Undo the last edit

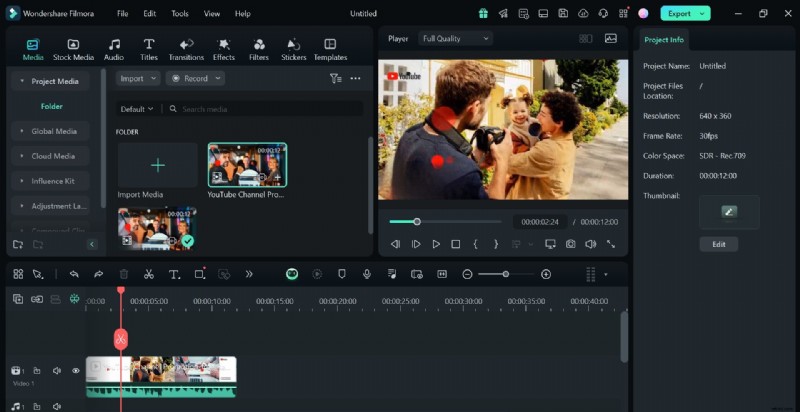(74, 274)
